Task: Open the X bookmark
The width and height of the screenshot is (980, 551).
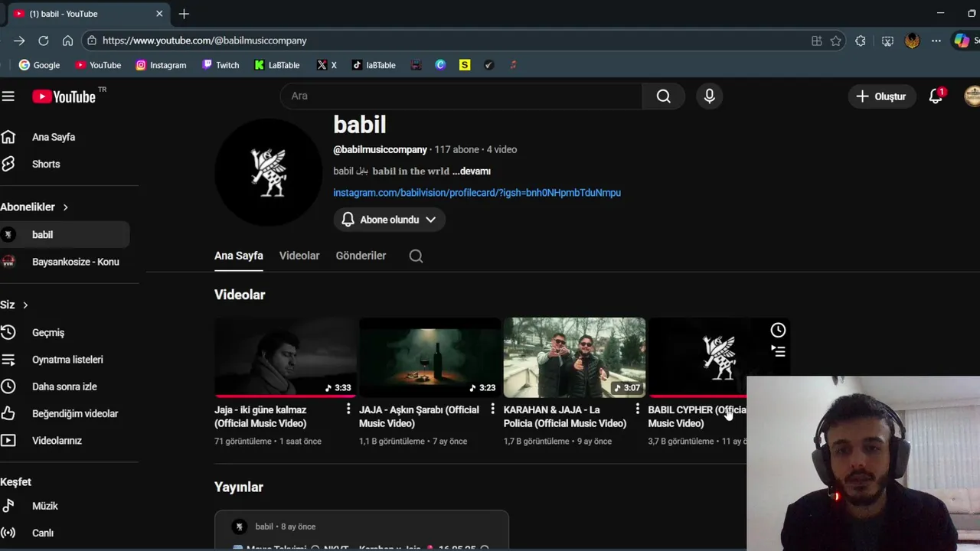Action: point(327,65)
